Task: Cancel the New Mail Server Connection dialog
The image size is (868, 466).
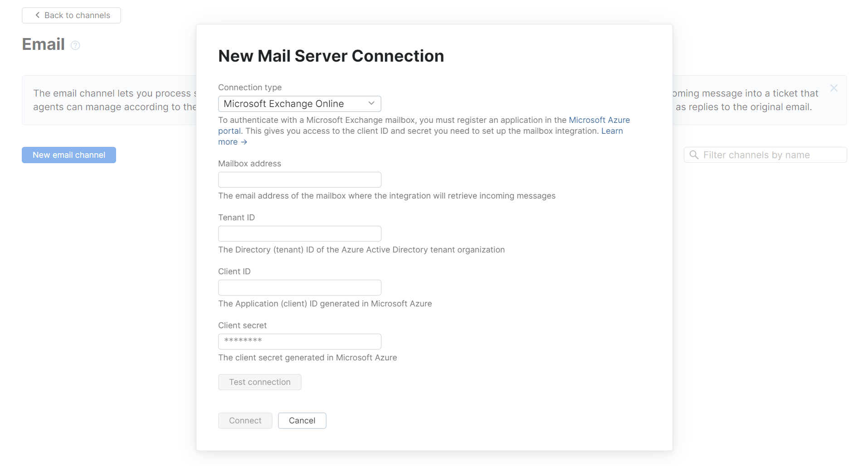Action: click(302, 421)
